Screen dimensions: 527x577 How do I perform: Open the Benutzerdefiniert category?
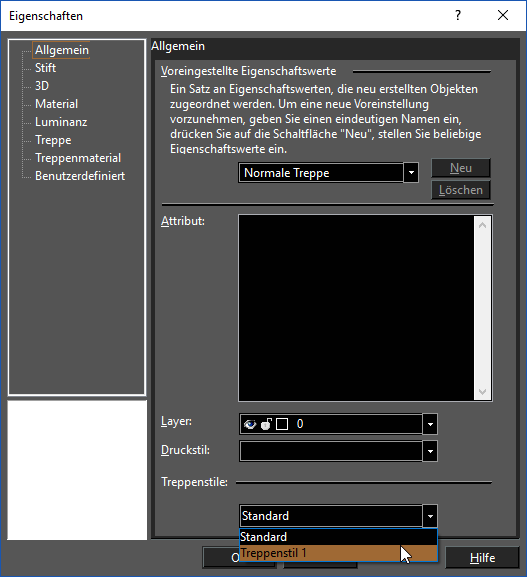[x=80, y=176]
